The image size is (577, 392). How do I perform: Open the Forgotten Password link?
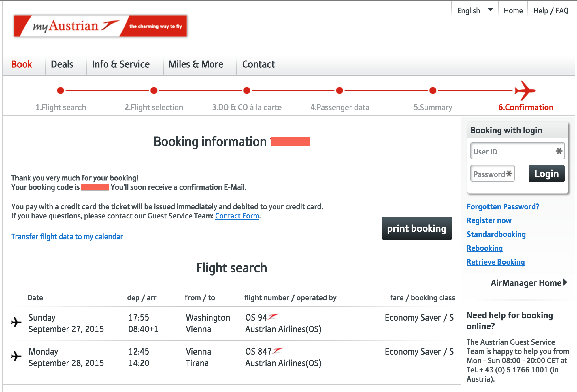503,207
